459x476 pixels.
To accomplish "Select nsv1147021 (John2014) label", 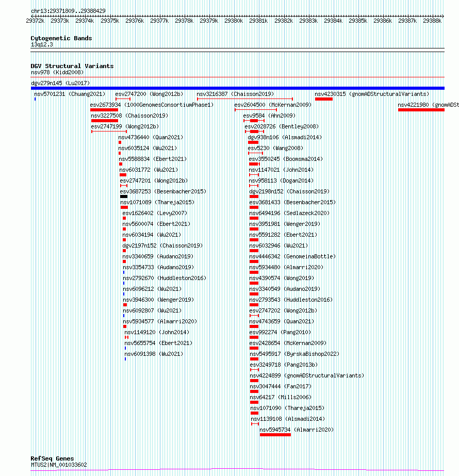I will click(x=281, y=170).
